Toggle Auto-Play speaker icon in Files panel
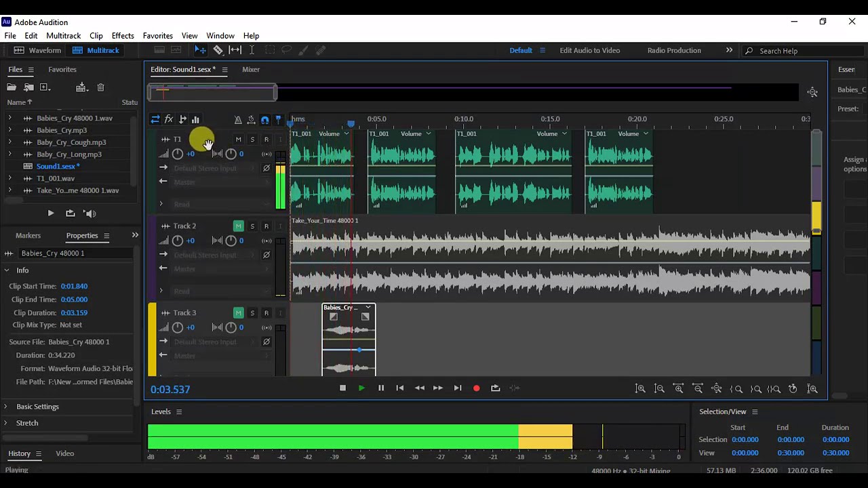Screen dimensions: 868x488 [x=90, y=213]
